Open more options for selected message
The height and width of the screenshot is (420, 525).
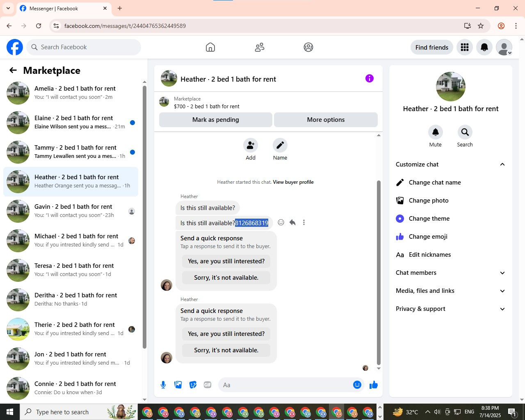[304, 222]
